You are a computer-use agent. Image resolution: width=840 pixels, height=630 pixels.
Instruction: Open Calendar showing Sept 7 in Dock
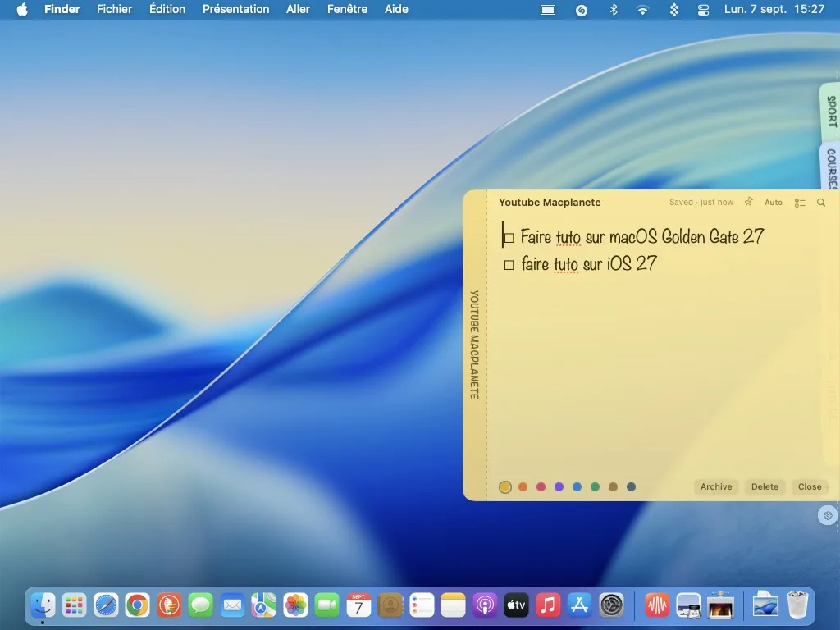pyautogui.click(x=359, y=606)
